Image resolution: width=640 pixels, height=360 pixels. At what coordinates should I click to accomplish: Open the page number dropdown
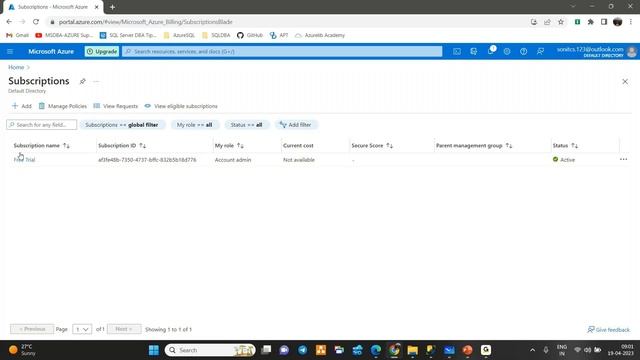point(82,329)
